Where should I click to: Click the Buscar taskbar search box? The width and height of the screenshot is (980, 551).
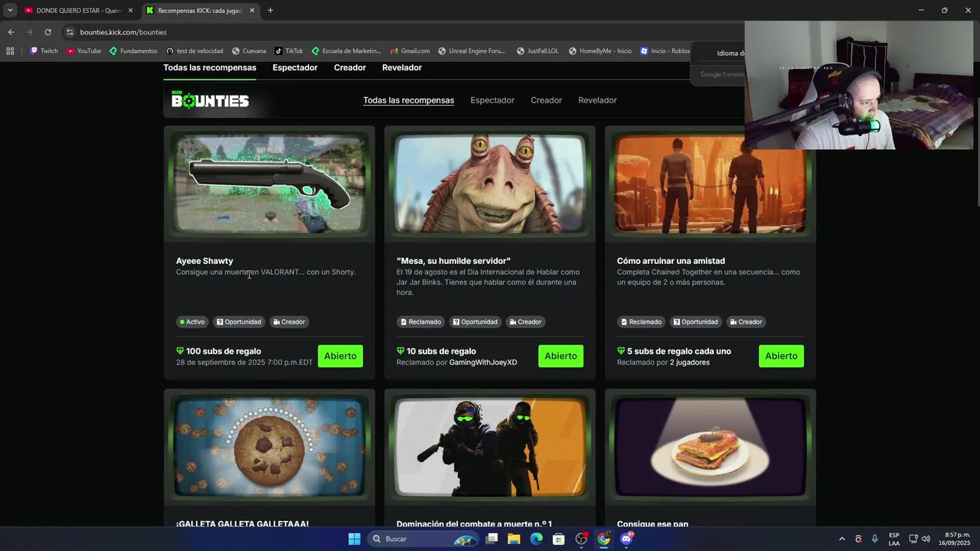[422, 539]
